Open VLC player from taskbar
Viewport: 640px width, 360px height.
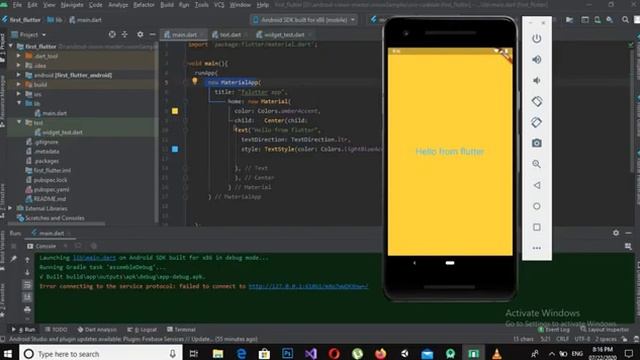pos(496,353)
